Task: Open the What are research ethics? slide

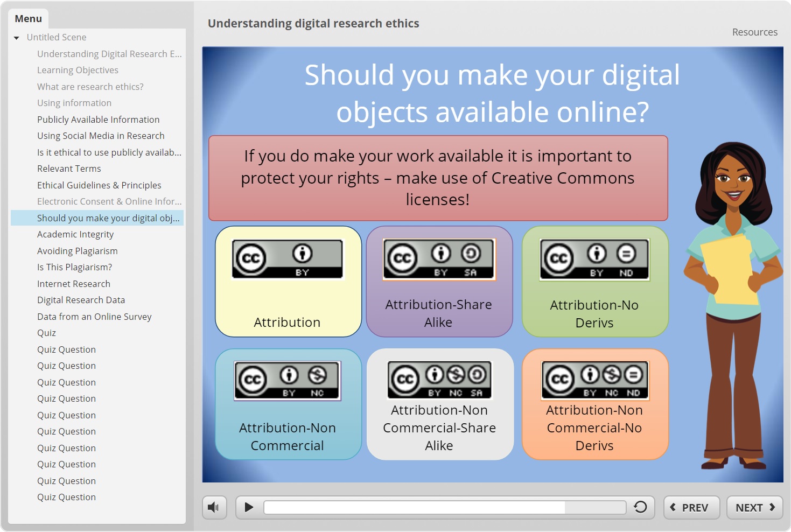Action: pyautogui.click(x=90, y=87)
